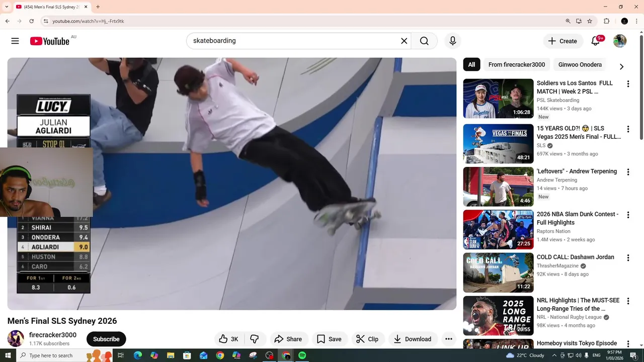Open the Chrome tab search dropdown
Viewport: 644px width, 362px height.
pyautogui.click(x=7, y=7)
